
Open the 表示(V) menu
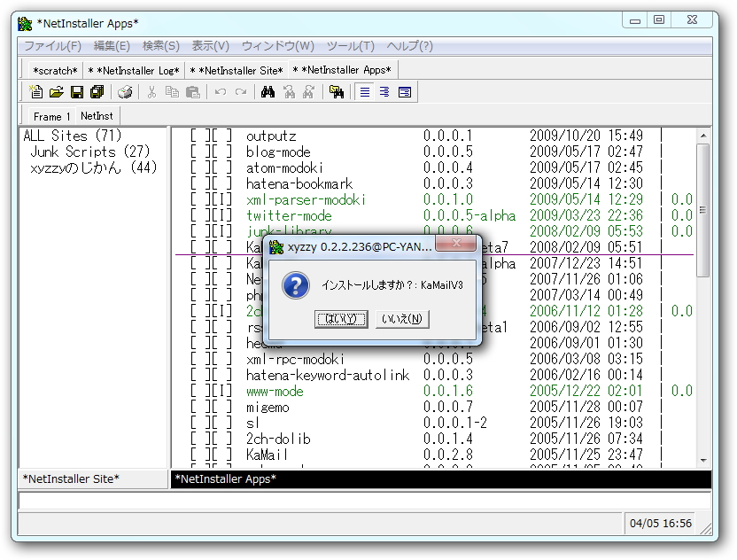click(x=210, y=46)
